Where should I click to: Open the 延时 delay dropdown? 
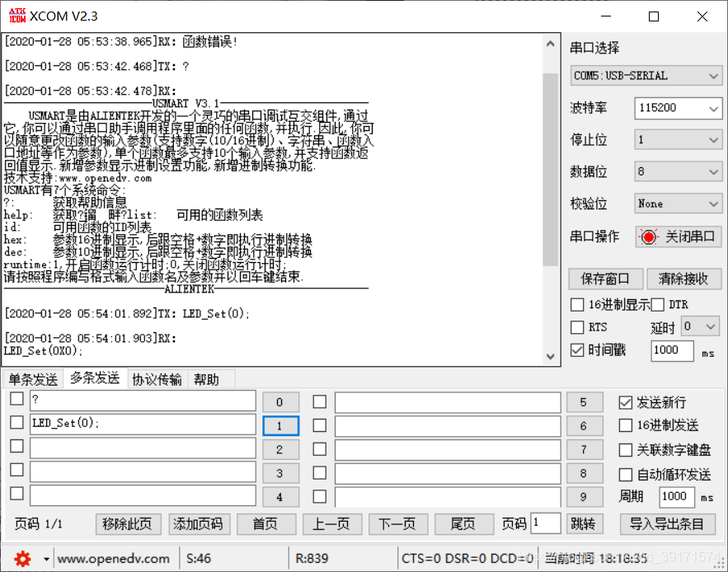[700, 326]
